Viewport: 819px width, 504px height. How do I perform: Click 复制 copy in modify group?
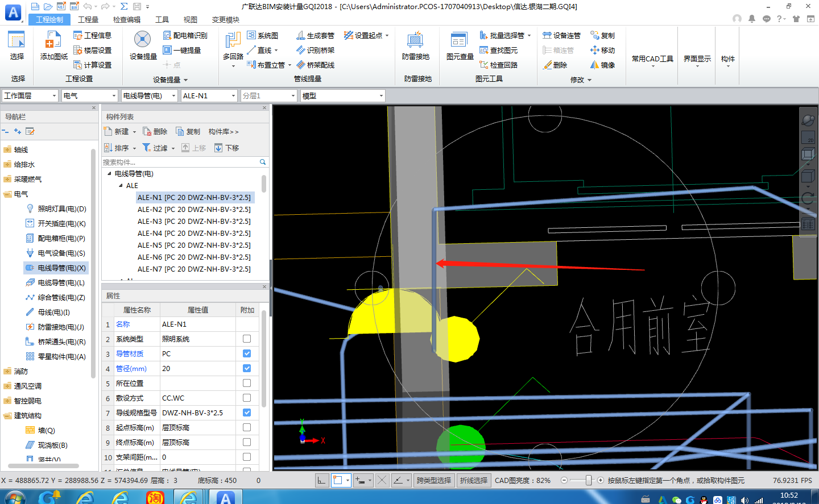602,35
